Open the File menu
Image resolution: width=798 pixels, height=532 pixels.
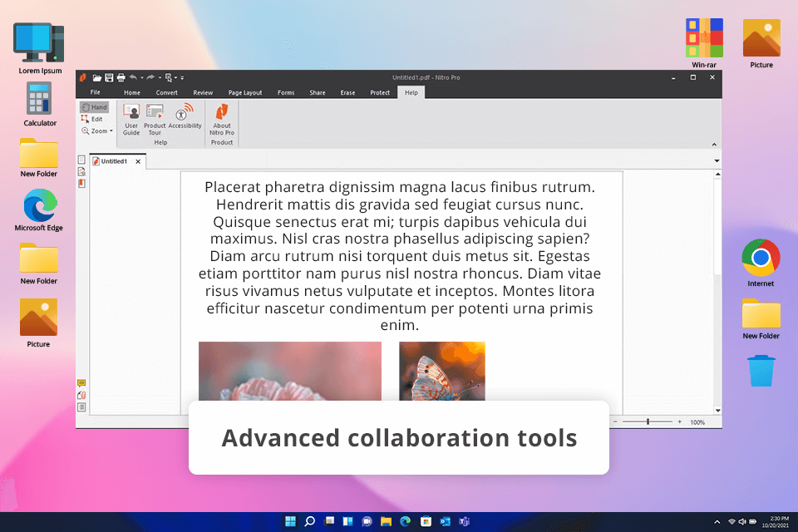coord(95,92)
